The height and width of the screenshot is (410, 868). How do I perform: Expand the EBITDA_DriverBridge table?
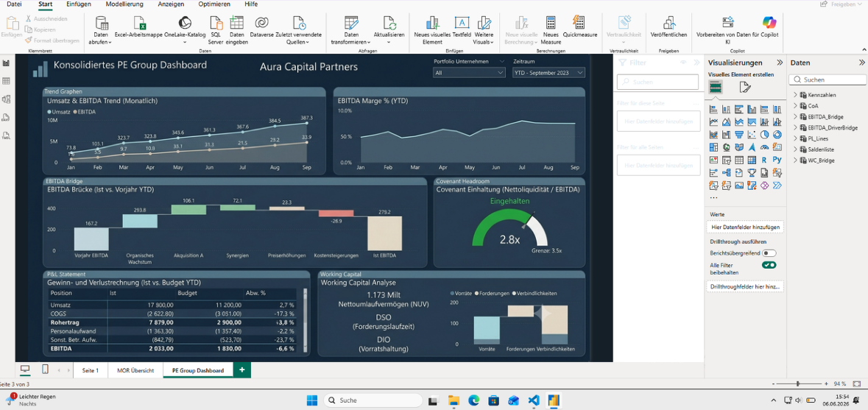click(797, 128)
